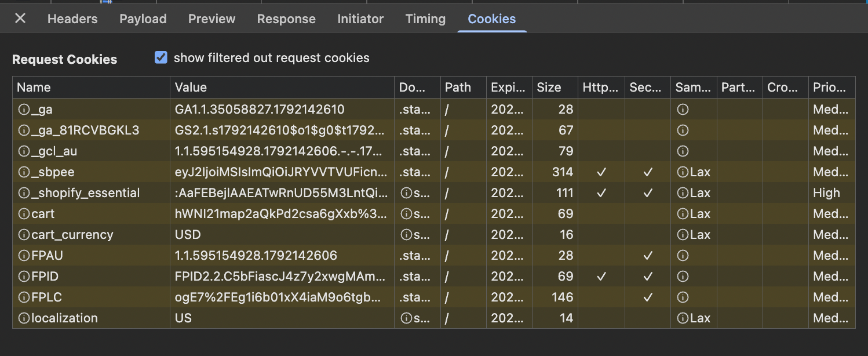Open the Payload tab
This screenshot has height=356, width=868.
tap(143, 19)
